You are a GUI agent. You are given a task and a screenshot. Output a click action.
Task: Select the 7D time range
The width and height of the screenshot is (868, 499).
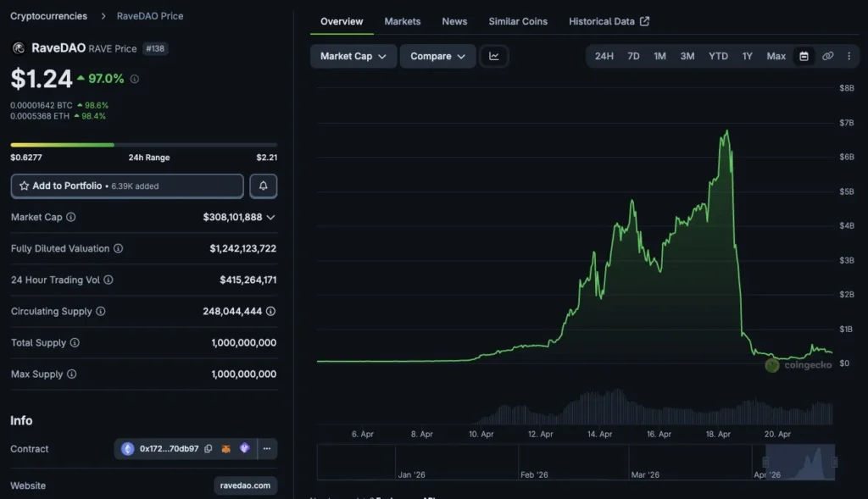click(x=633, y=56)
